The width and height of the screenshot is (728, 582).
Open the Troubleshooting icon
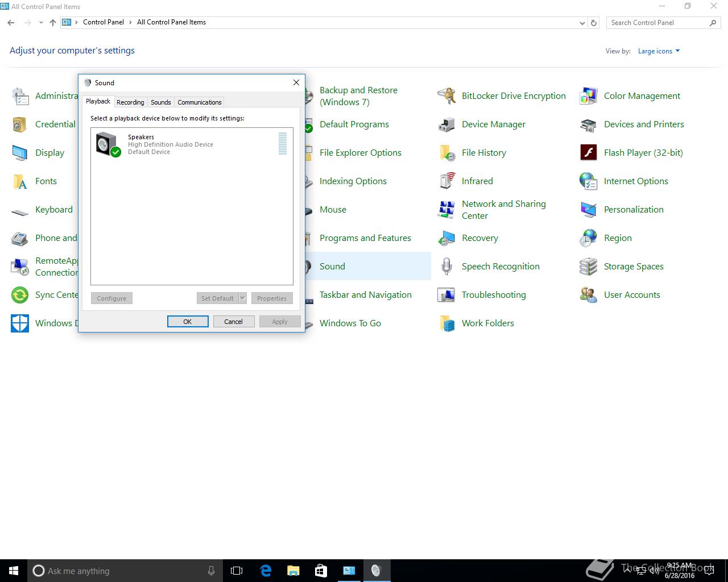[446, 295]
